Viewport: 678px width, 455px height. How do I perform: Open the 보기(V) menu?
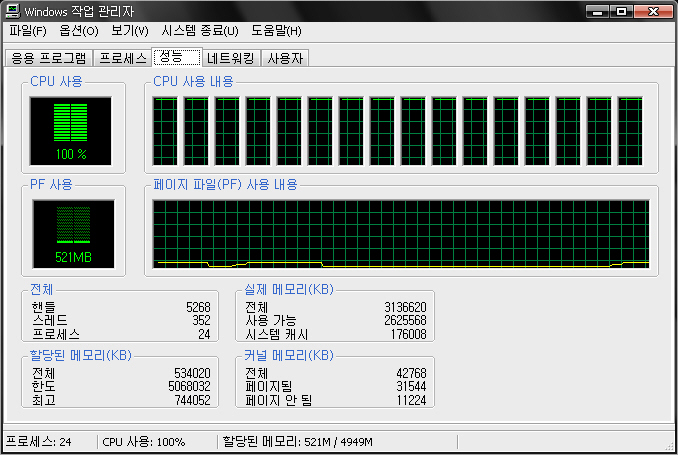pos(130,31)
